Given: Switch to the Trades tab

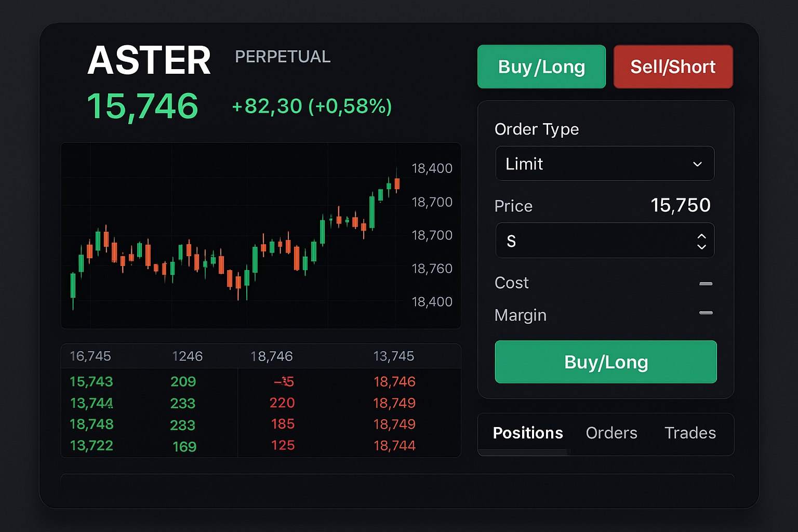Looking at the screenshot, I should tap(690, 433).
